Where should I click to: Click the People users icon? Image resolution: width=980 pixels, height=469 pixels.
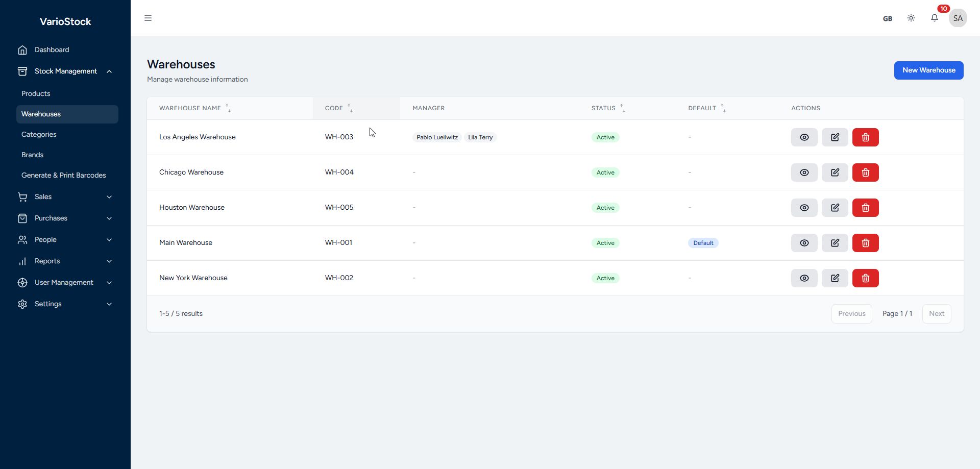click(x=22, y=240)
